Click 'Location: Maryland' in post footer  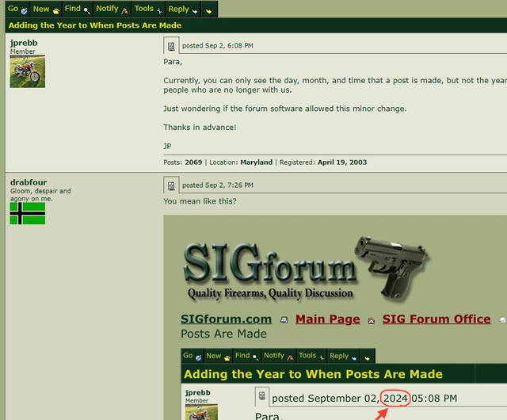pyautogui.click(x=241, y=162)
